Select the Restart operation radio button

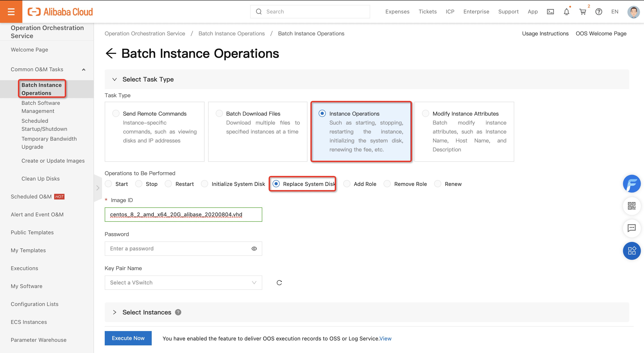pyautogui.click(x=168, y=184)
